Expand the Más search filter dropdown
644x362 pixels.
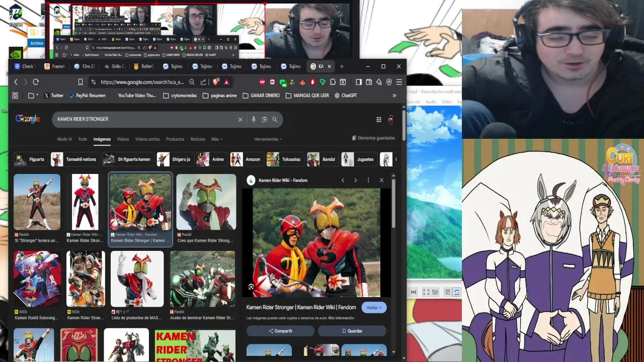tap(217, 139)
